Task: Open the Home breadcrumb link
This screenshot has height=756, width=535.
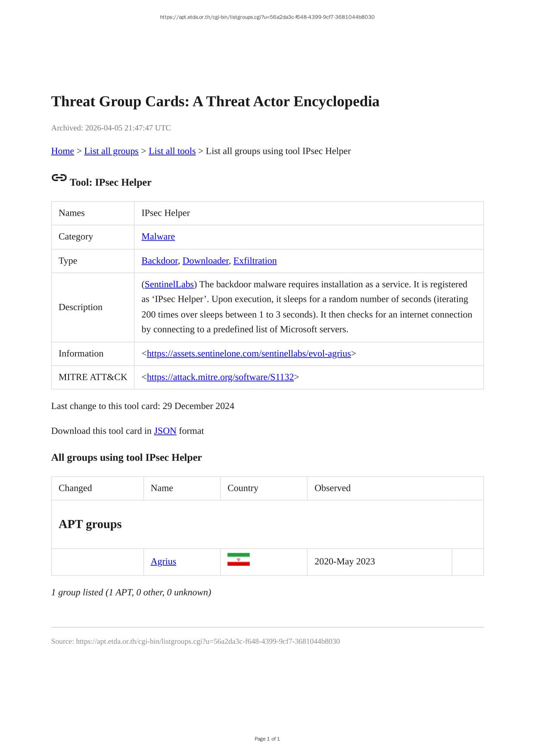Action: click(62, 151)
